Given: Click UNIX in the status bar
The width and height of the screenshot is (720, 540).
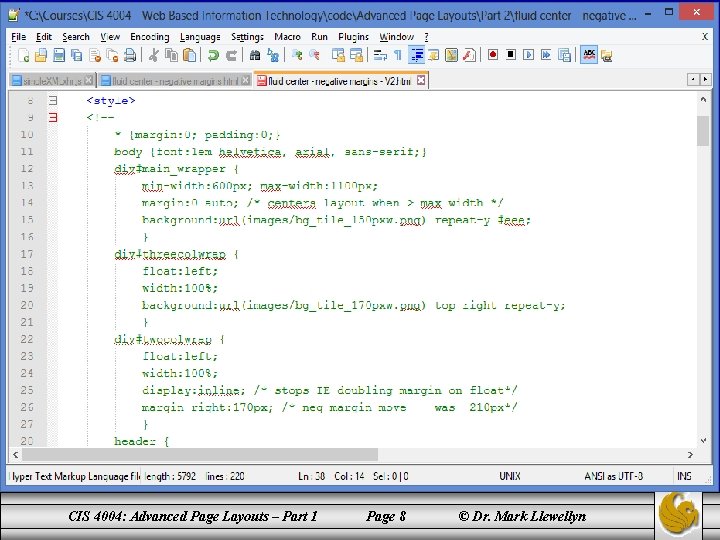Looking at the screenshot, I should (x=510, y=476).
